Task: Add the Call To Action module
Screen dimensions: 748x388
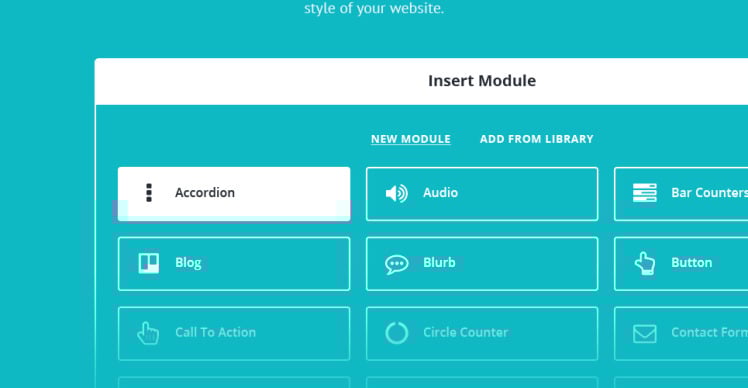Action: pos(234,334)
